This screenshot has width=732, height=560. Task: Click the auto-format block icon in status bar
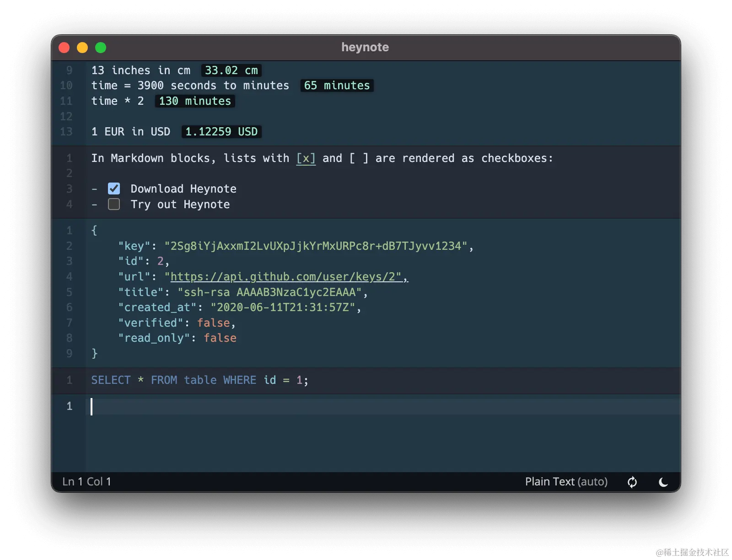632,482
